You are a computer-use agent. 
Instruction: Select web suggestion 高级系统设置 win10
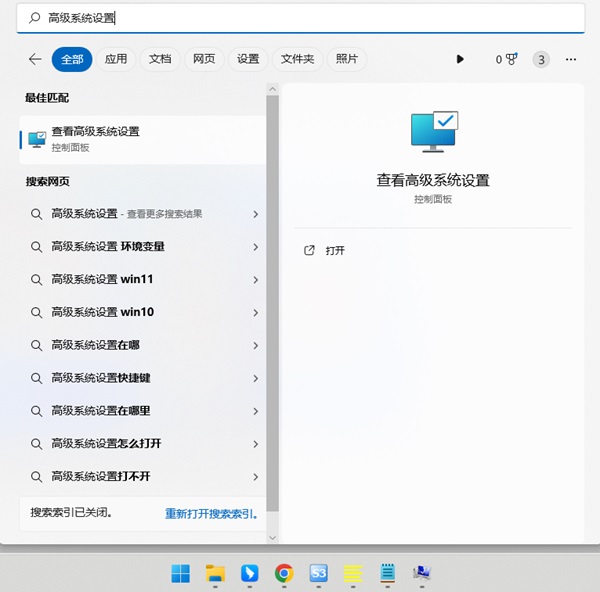[142, 313]
